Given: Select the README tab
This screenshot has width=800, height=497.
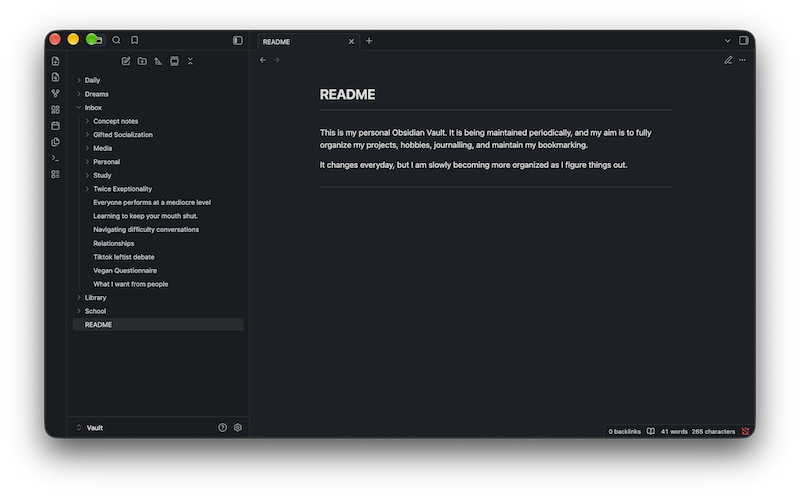Looking at the screenshot, I should click(309, 42).
